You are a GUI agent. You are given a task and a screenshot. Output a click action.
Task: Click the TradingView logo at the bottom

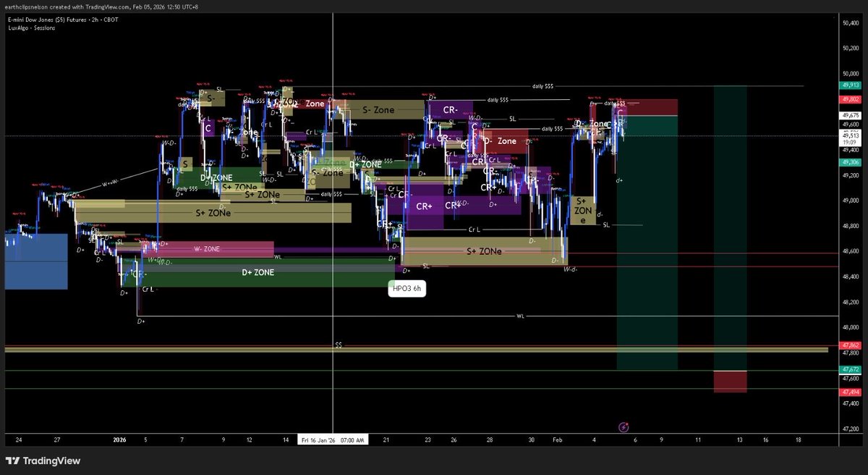43,461
